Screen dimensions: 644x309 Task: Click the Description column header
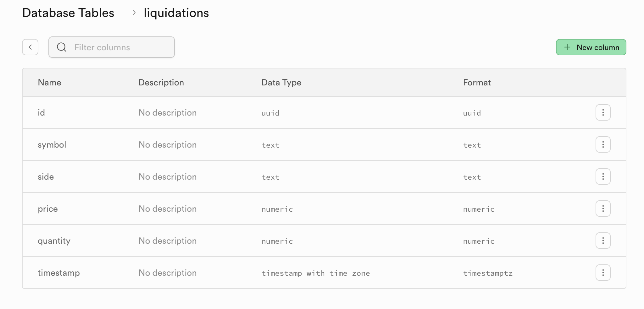pyautogui.click(x=161, y=83)
